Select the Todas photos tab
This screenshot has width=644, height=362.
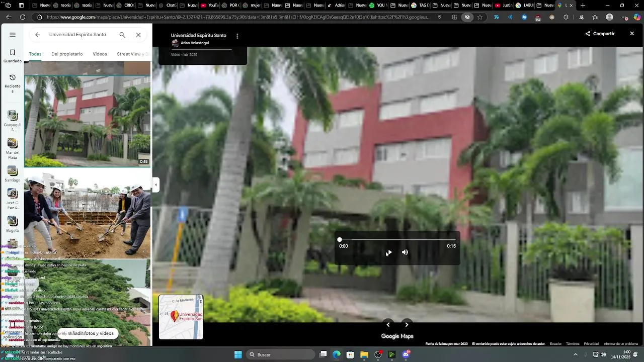pos(35,54)
